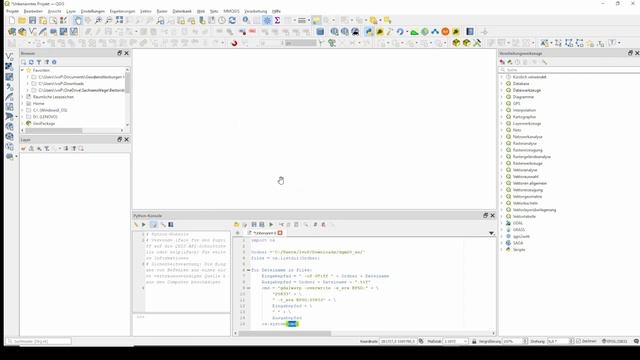Click the hammer and wrench tools icon in the toolbar

pos(477,43)
